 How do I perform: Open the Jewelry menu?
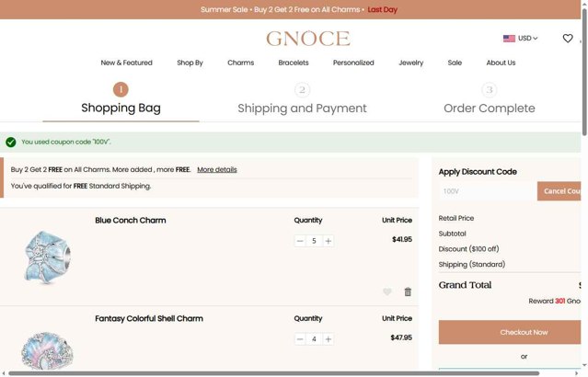(x=411, y=63)
